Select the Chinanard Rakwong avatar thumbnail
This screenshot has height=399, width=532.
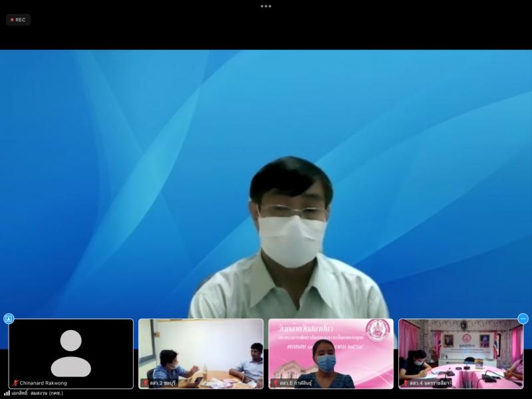71,354
